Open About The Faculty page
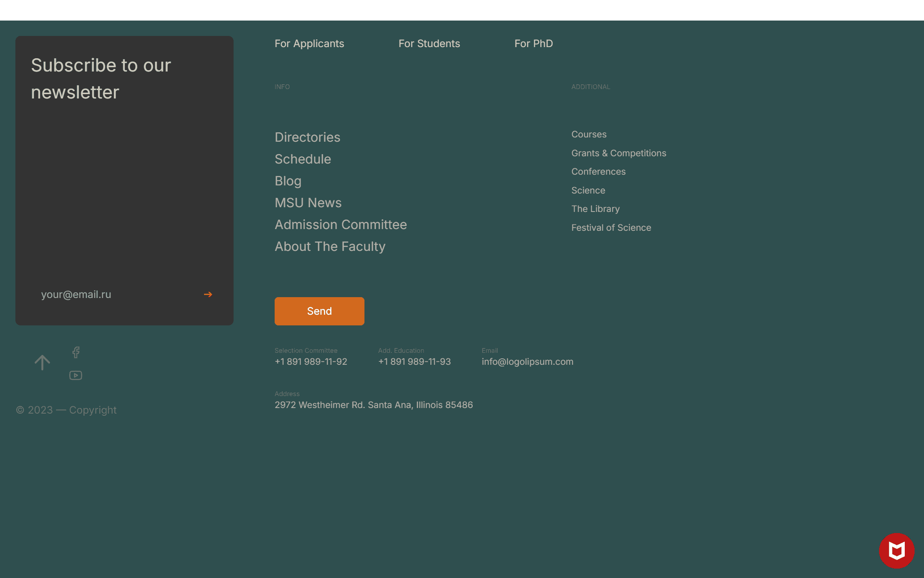The image size is (924, 578). click(x=330, y=247)
